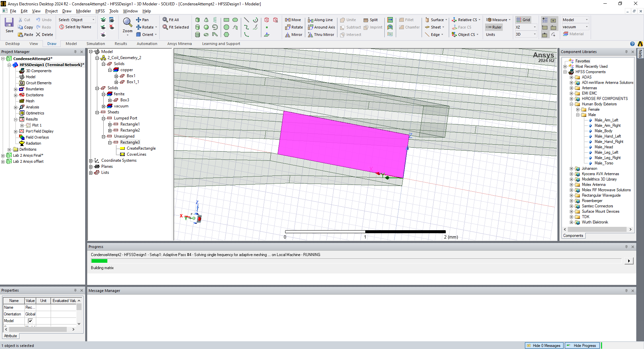Click the Mirror tool icon
The width and height of the screenshot is (644, 349).
[x=293, y=35]
